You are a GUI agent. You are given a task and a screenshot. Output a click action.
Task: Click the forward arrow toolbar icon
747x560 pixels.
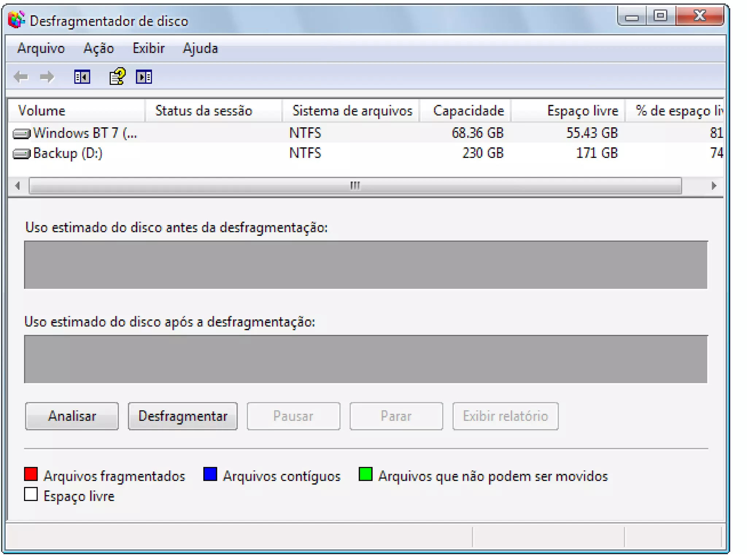click(x=47, y=77)
